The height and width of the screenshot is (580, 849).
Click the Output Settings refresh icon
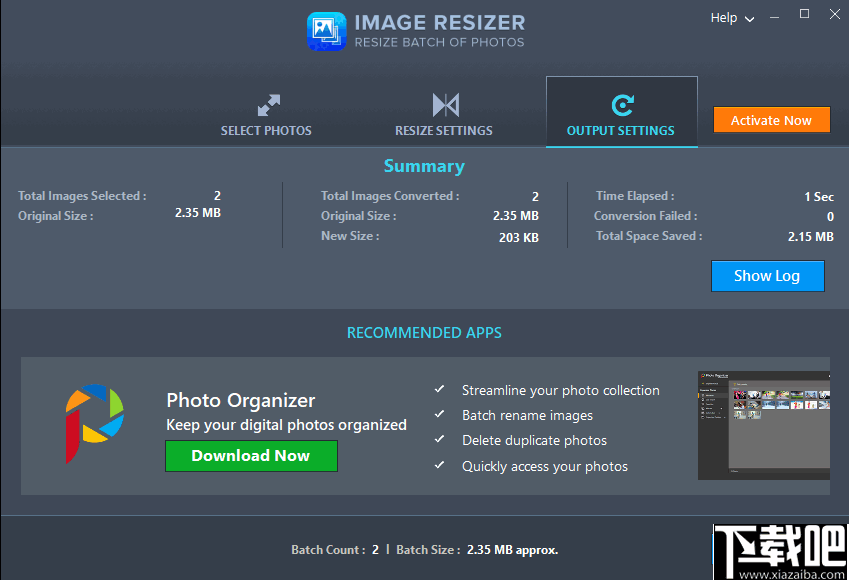(x=621, y=104)
